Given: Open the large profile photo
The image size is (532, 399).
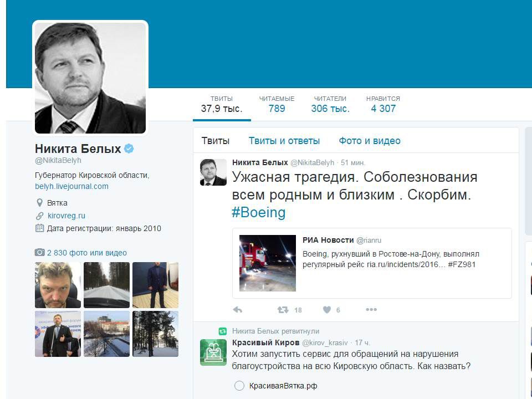Looking at the screenshot, I should pos(90,78).
